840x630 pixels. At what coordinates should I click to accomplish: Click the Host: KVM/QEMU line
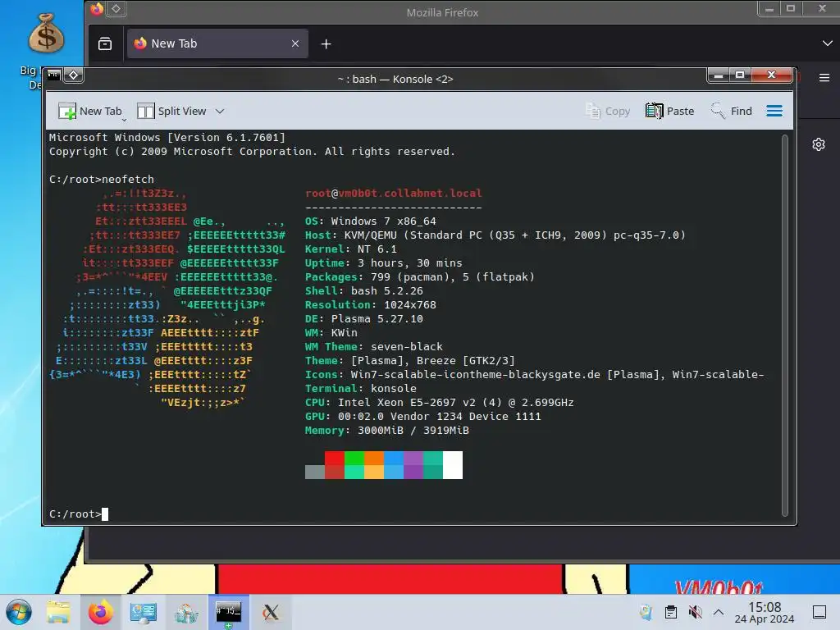[495, 235]
